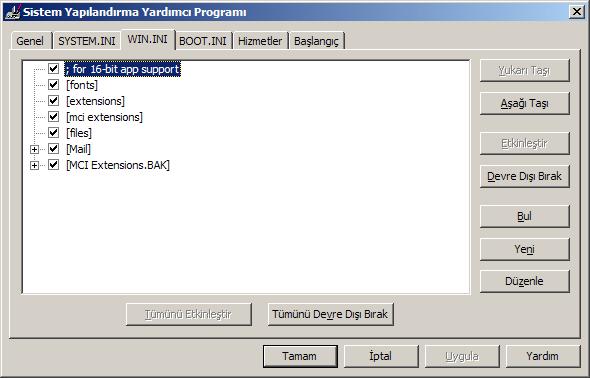
Task: Click the msconfig title bar icon
Action: tap(12, 12)
